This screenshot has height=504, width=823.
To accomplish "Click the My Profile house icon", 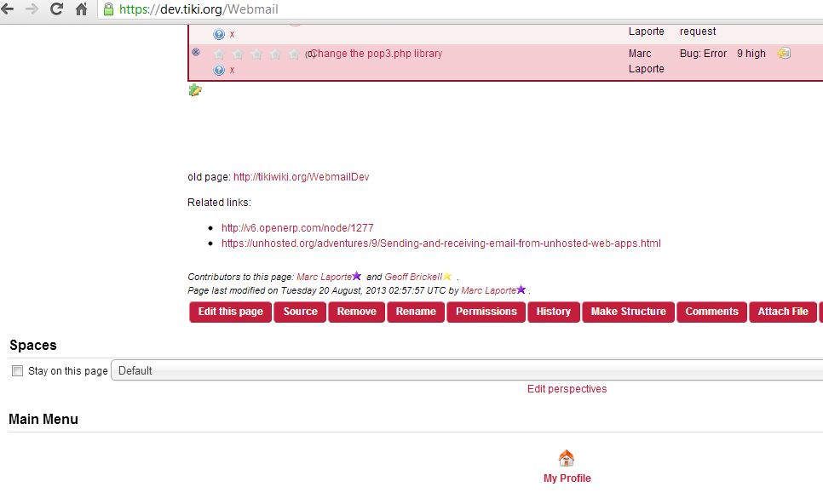I will click(567, 458).
